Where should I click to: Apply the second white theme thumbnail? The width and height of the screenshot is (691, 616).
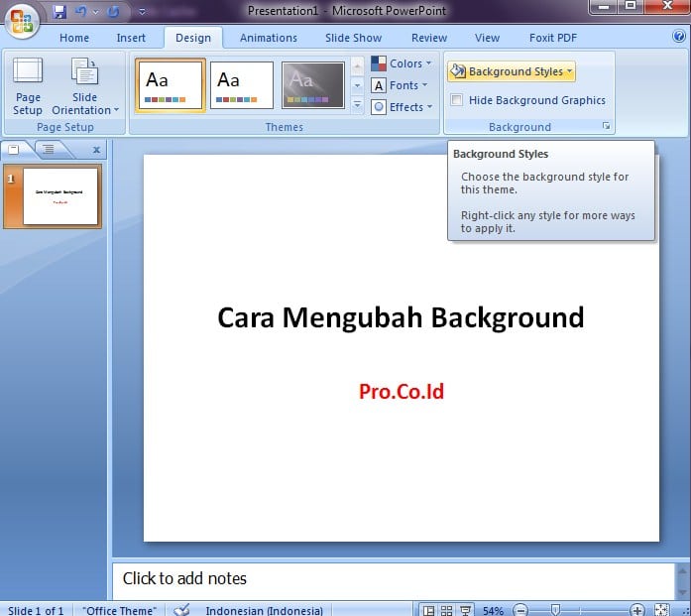coord(242,85)
